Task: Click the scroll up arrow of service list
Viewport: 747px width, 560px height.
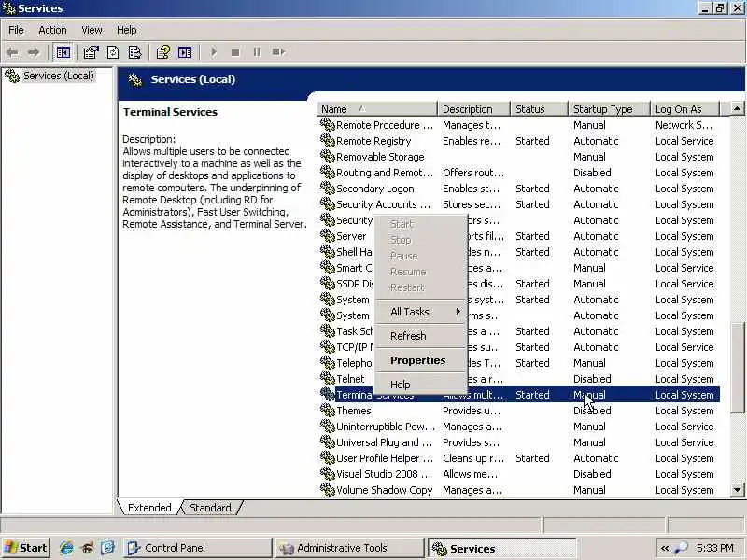Action: point(737,109)
